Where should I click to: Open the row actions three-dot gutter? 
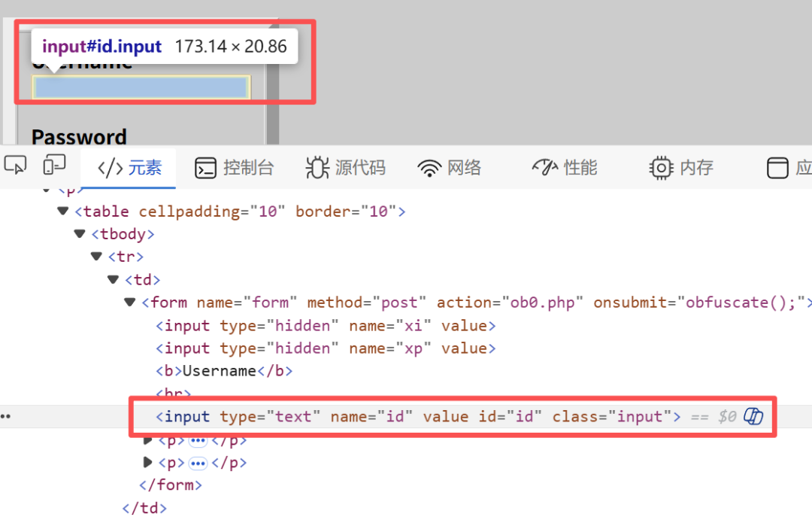coord(6,416)
